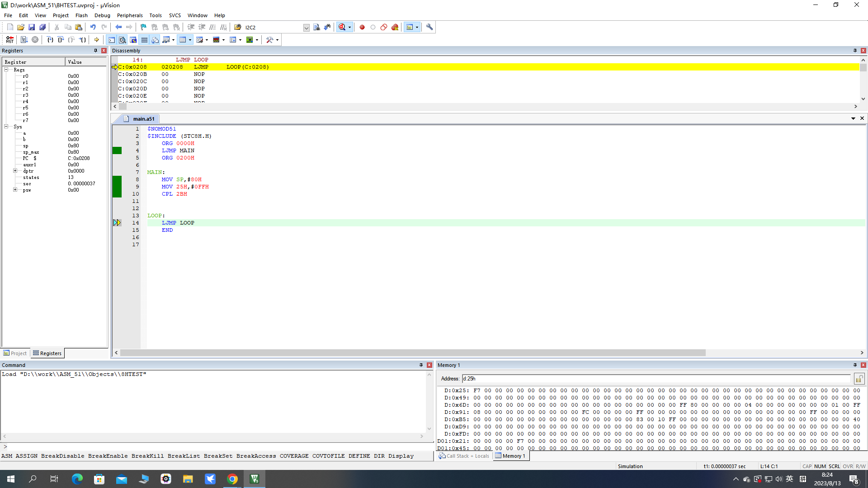Click the Registers tab at bottom
Screen dimensions: 868x488
tap(47, 353)
